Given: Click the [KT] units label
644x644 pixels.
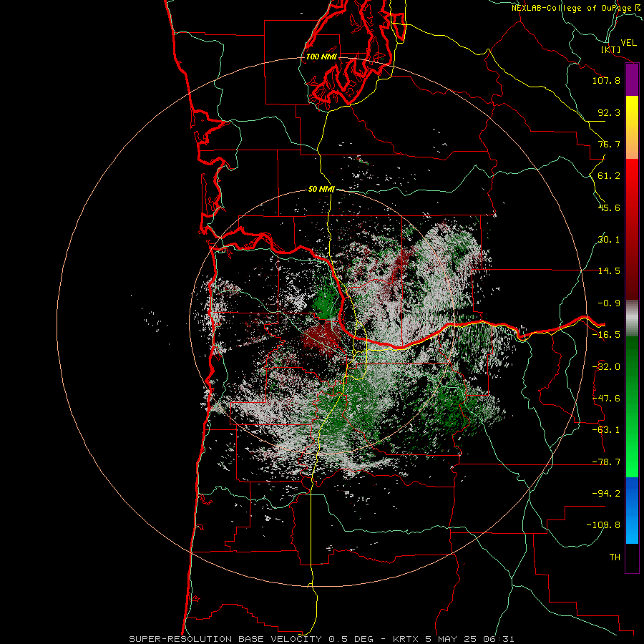Looking at the screenshot, I should click(611, 49).
